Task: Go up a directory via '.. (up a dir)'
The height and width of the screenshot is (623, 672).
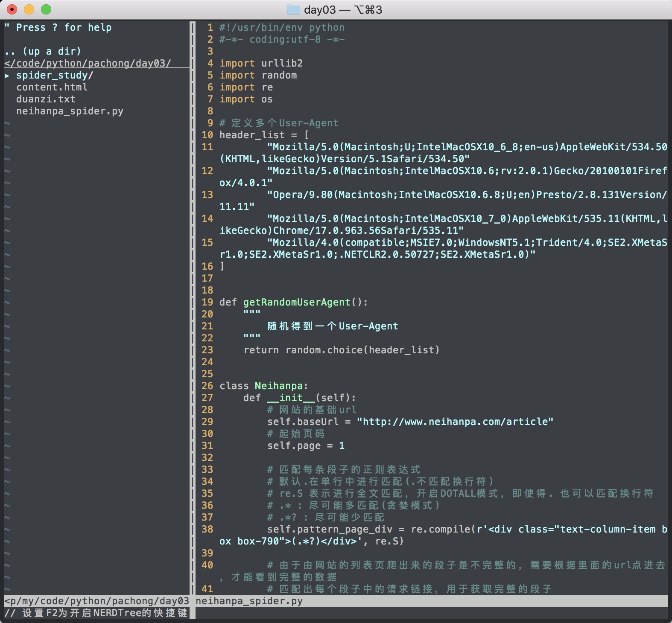Action: [43, 52]
